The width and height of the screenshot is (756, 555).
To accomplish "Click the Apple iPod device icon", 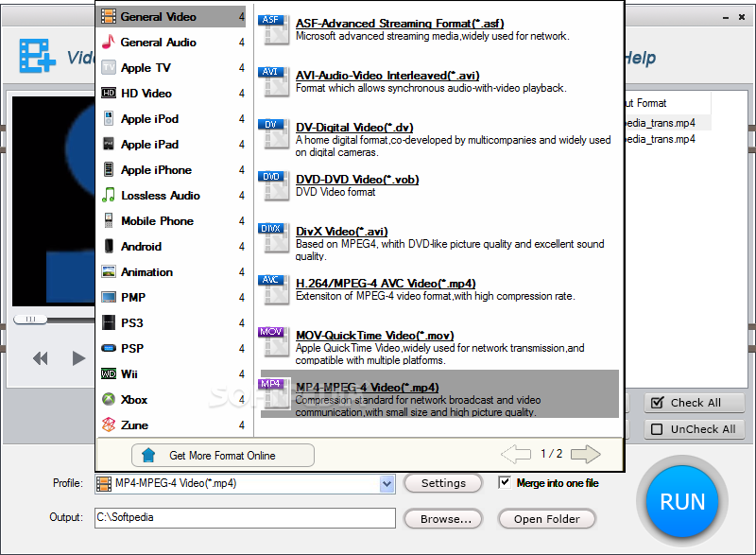I will coord(109,118).
